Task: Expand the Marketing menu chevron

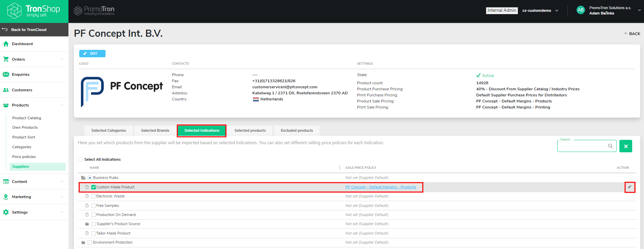Action: pos(62,197)
